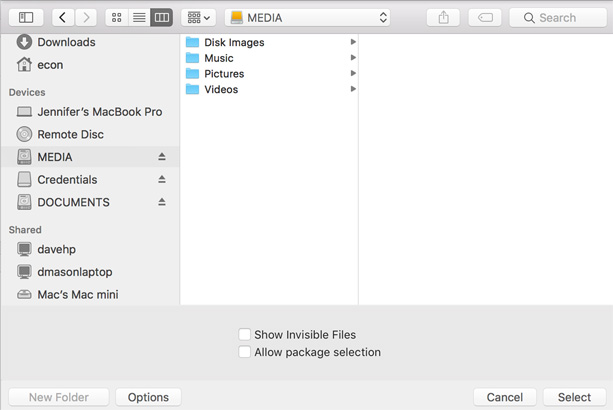This screenshot has width=613, height=410.
Task: Click the MEDIA drive icon
Action: [24, 157]
